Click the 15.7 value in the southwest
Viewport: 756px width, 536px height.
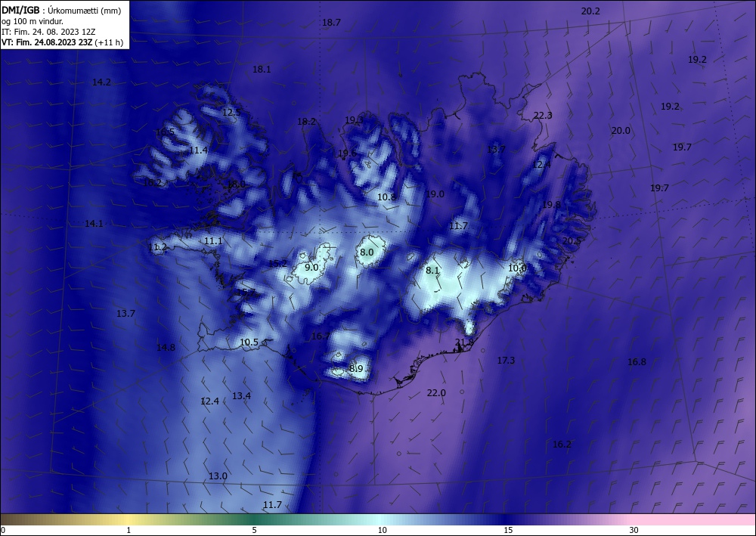pos(246,293)
